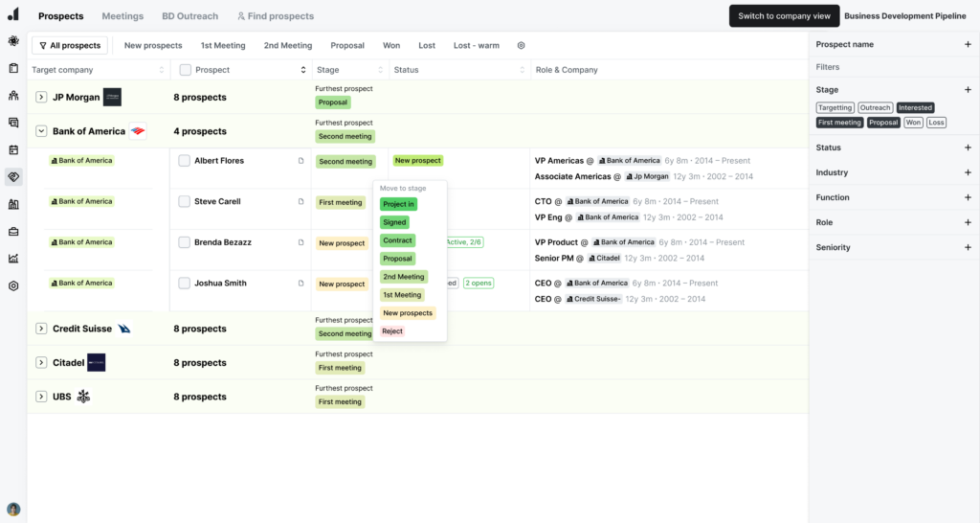Click the user avatar in the sidebar
Image resolution: width=980 pixels, height=523 pixels.
click(x=13, y=510)
